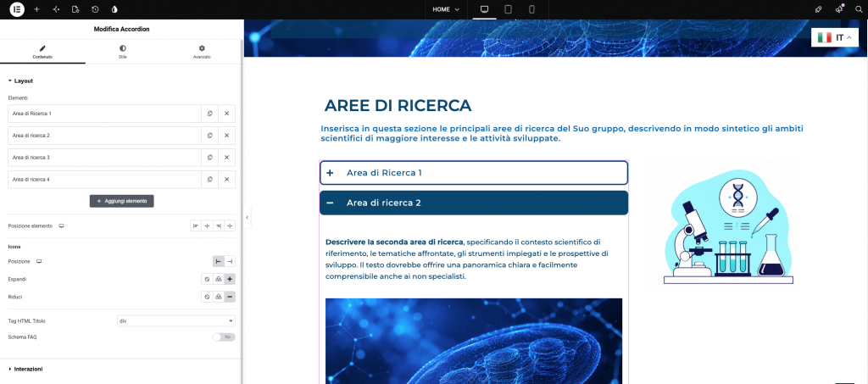Switch to the Avanzato tab
This screenshot has height=384, width=868.
[202, 52]
